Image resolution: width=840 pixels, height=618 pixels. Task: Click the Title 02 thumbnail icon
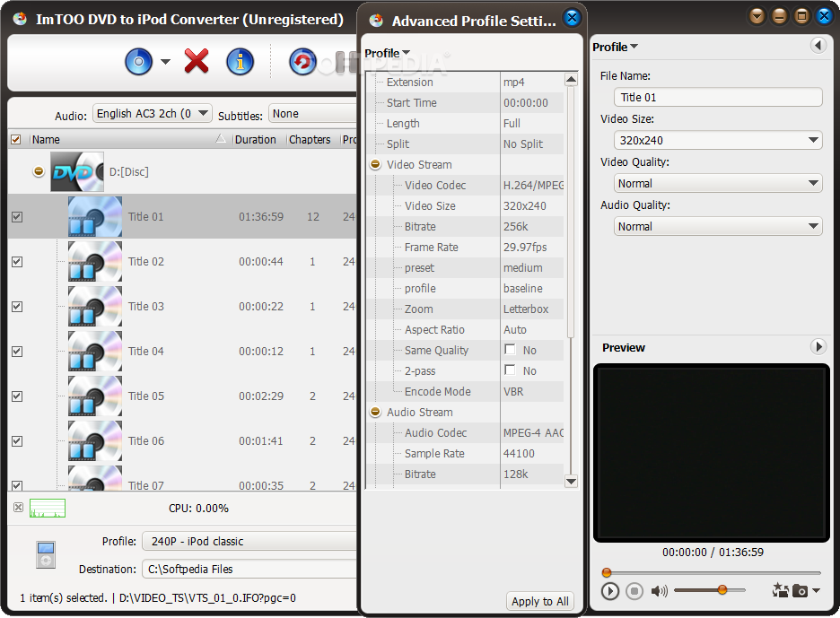pyautogui.click(x=95, y=262)
